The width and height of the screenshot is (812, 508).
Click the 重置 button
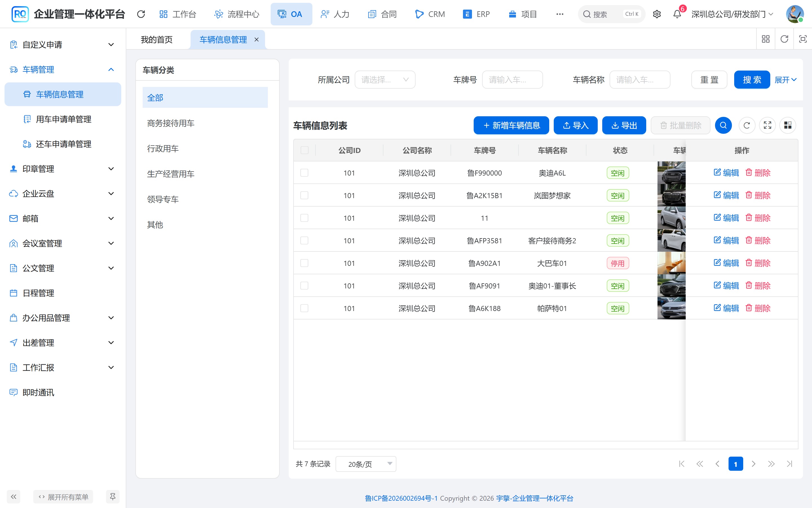tap(709, 80)
